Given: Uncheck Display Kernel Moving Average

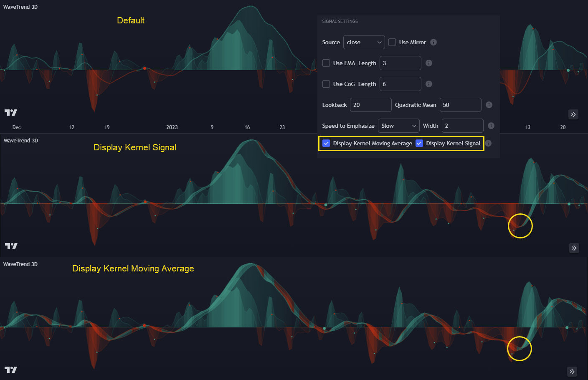Looking at the screenshot, I should coord(326,143).
